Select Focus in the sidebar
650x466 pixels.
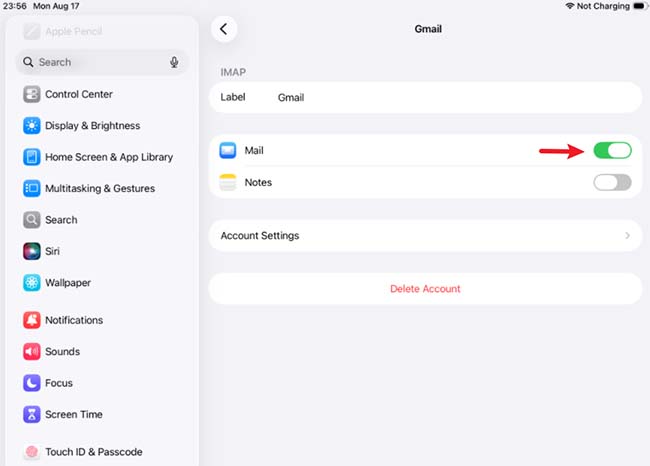coord(102,383)
